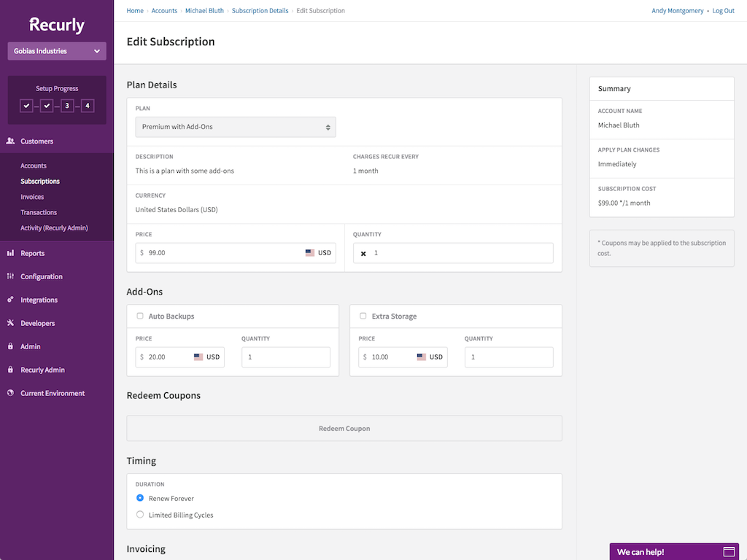Click the Accounts breadcrumb link

(164, 10)
